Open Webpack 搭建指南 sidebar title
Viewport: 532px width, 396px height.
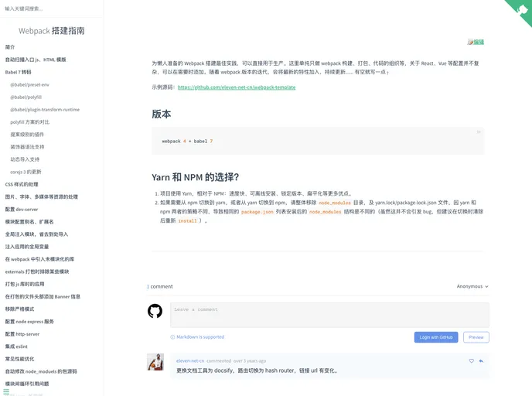pyautogui.click(x=52, y=31)
